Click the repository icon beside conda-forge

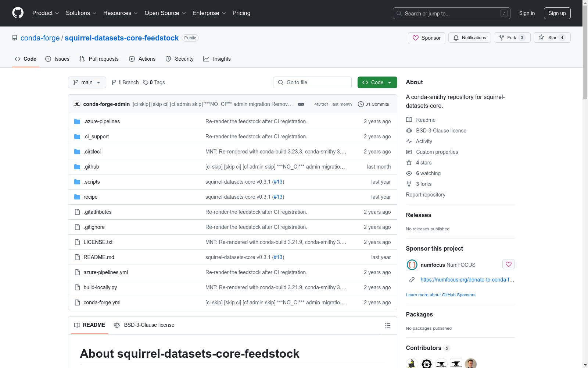15,38
